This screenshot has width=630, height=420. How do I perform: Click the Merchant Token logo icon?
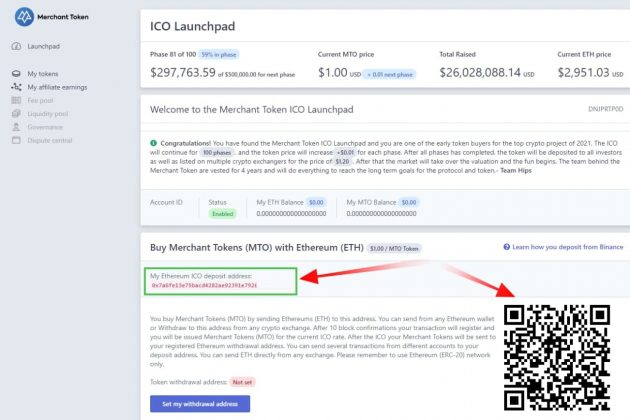pos(24,17)
